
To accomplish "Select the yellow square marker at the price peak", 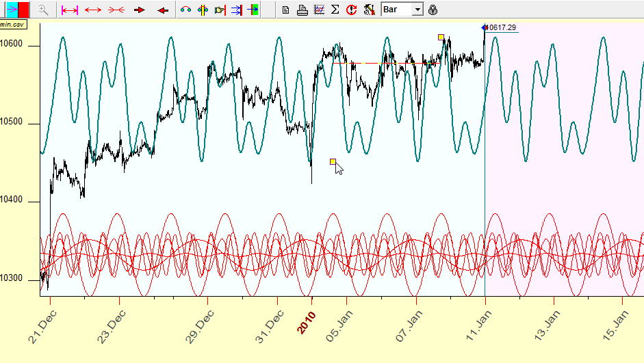I will (x=441, y=37).
